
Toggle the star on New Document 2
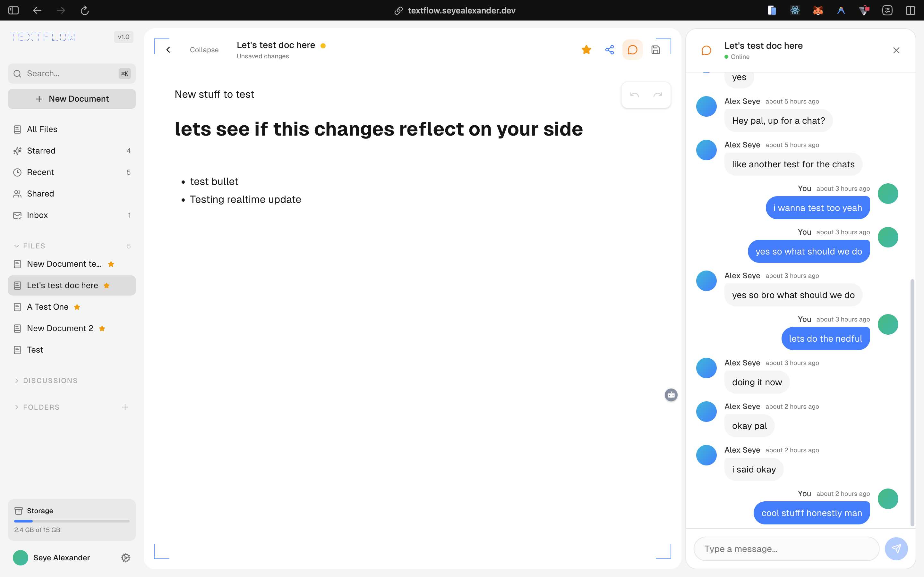point(102,328)
